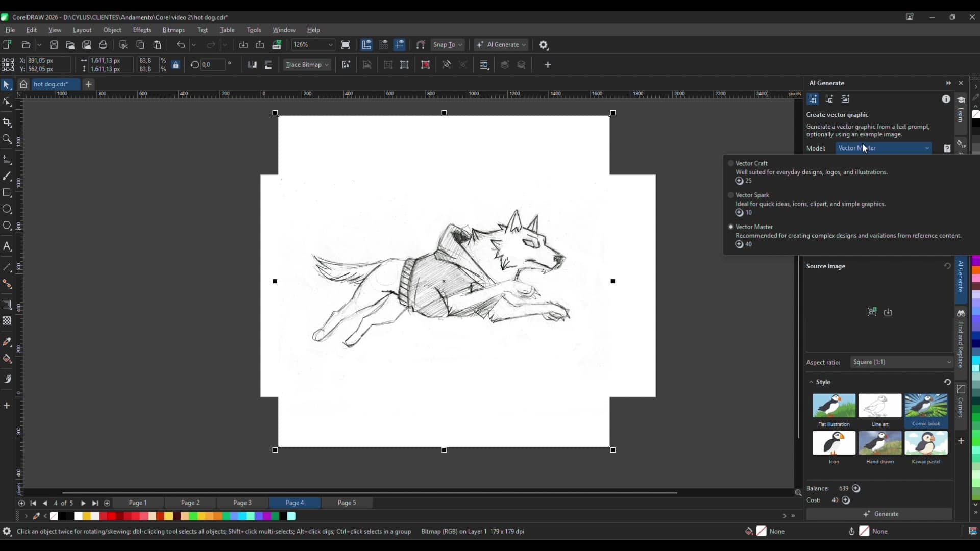Switch to Page 2 tab

click(x=190, y=503)
